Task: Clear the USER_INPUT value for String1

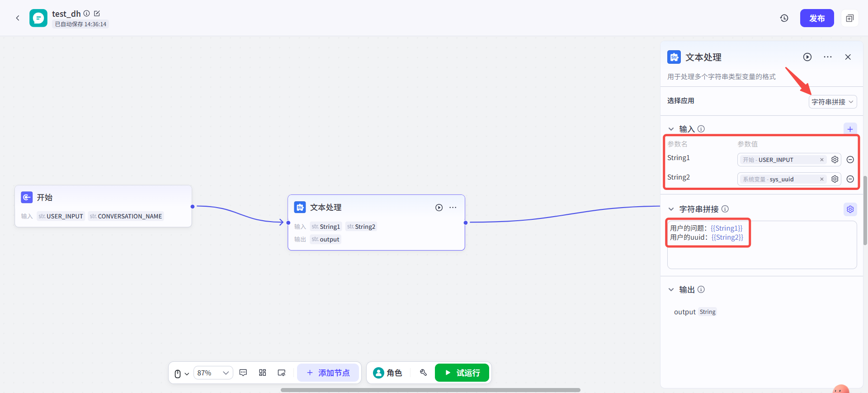Action: pos(822,160)
